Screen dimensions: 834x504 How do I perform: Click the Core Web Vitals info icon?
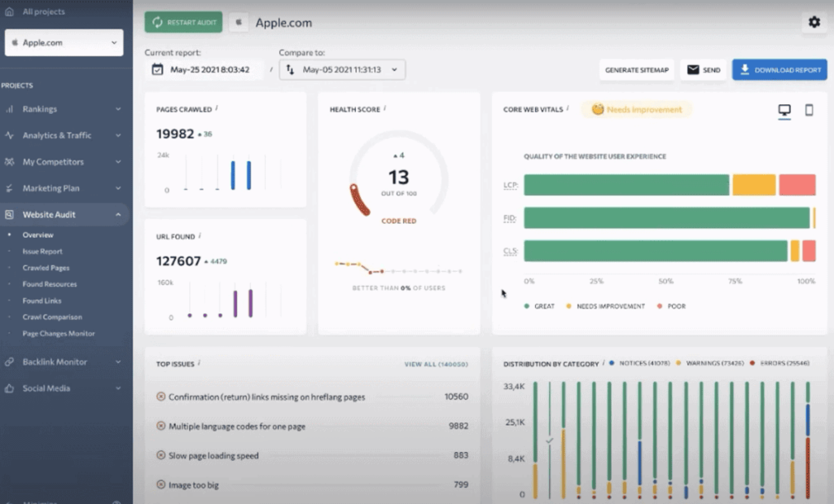(568, 108)
